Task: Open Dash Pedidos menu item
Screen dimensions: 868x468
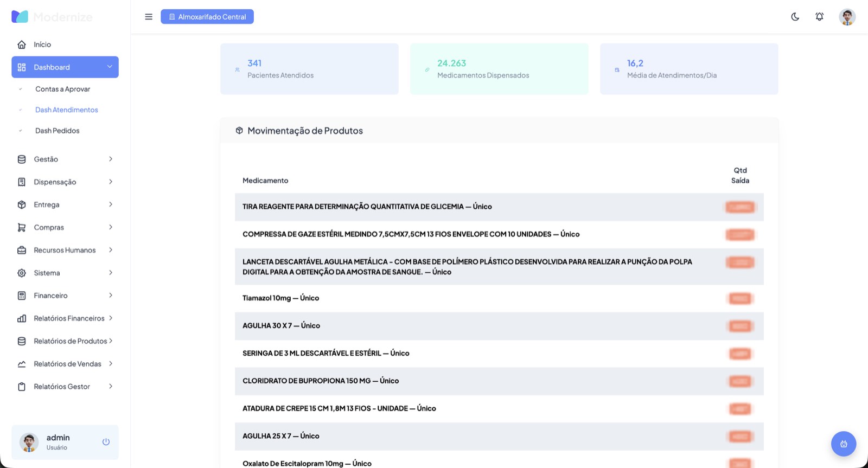Action: pos(58,131)
